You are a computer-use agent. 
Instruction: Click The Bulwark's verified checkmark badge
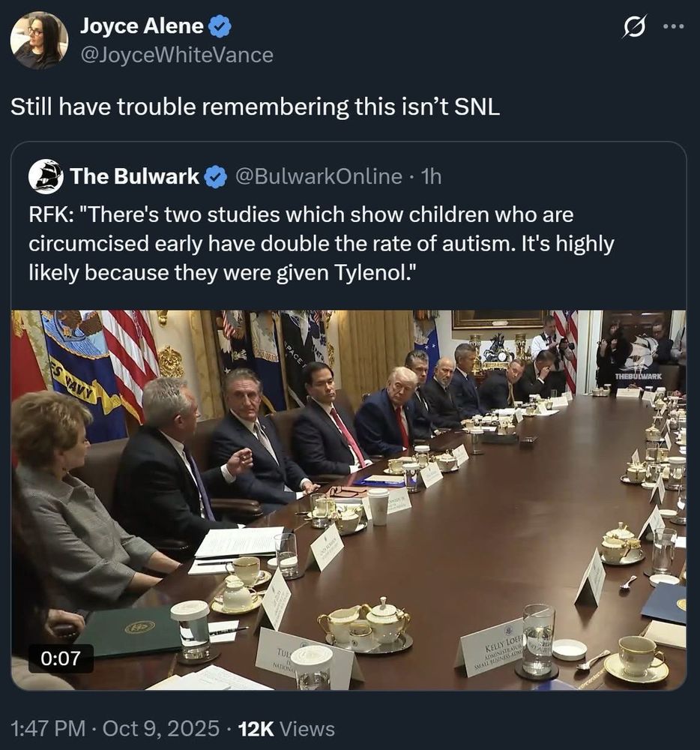click(x=216, y=177)
